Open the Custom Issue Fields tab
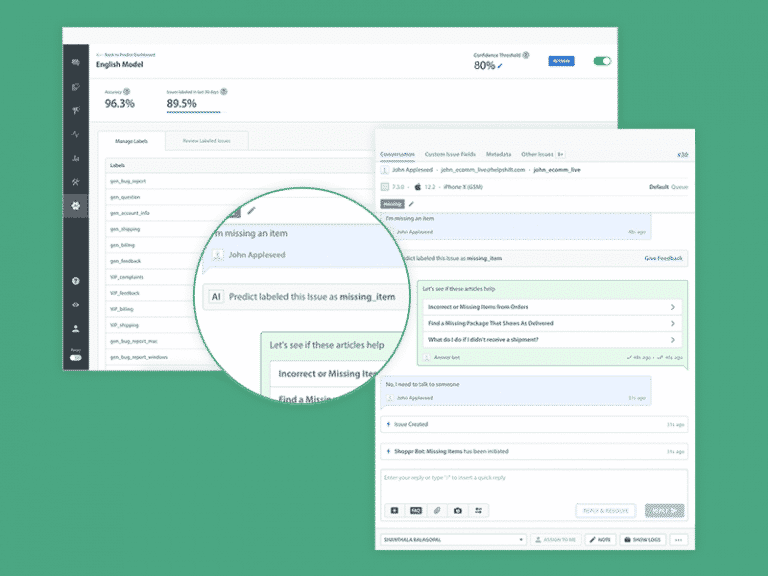 click(450, 154)
